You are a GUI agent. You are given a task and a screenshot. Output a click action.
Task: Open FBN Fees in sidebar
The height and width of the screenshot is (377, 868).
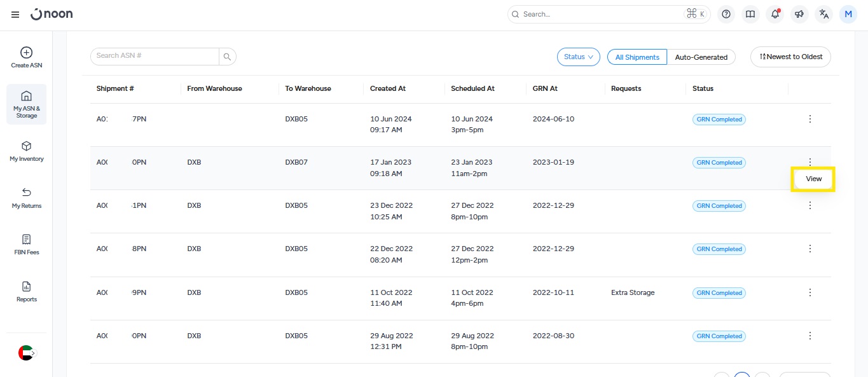coord(26,245)
